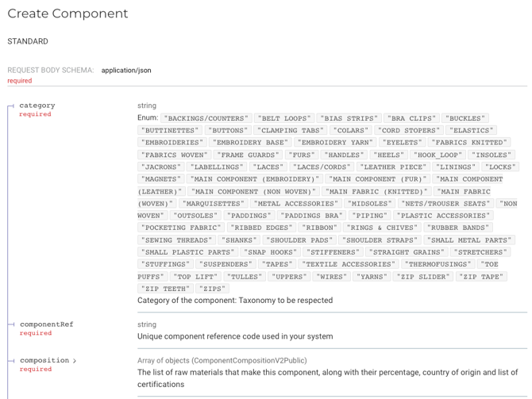
Task: Click the "SHOULDER PADS" enum value
Action: coord(299,240)
